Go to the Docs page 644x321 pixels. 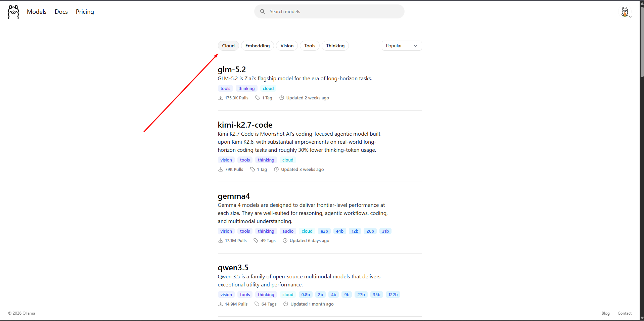point(61,12)
